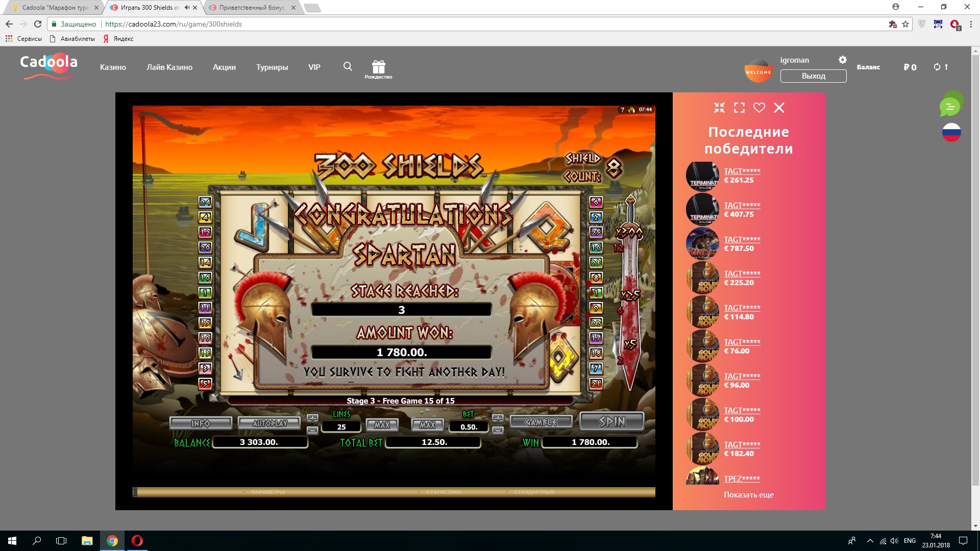Open account settings gear icon
The image size is (980, 551).
pyautogui.click(x=842, y=60)
